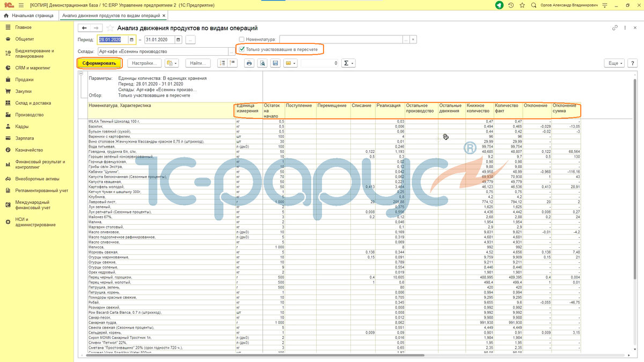Collapse all groups icon
Image resolution: width=644 pixels, height=362 pixels.
[232, 63]
